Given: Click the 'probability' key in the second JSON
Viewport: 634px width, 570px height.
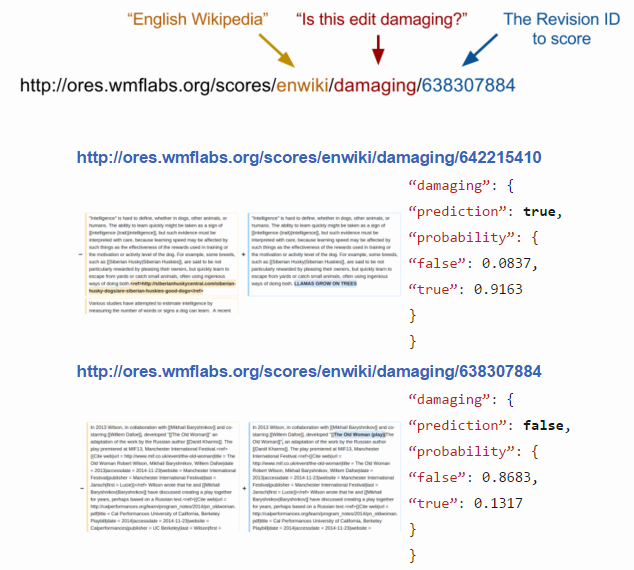Looking at the screenshot, I should coord(461,452).
